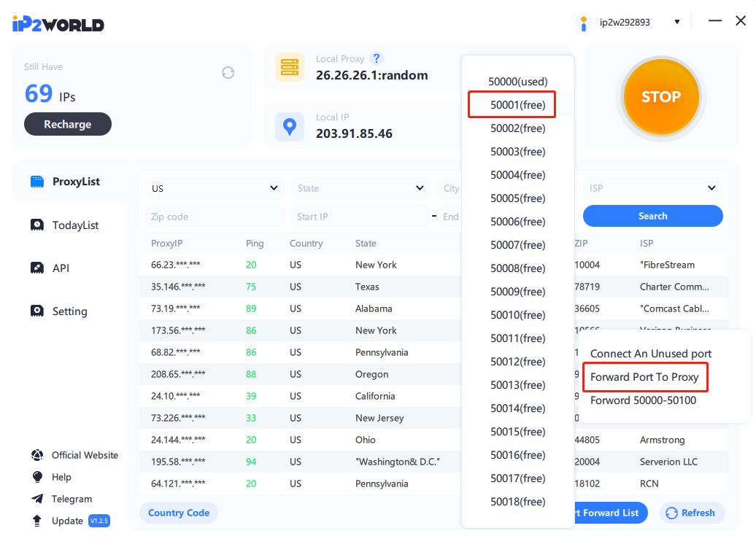
Task: Click the Recharge button
Action: coord(68,124)
